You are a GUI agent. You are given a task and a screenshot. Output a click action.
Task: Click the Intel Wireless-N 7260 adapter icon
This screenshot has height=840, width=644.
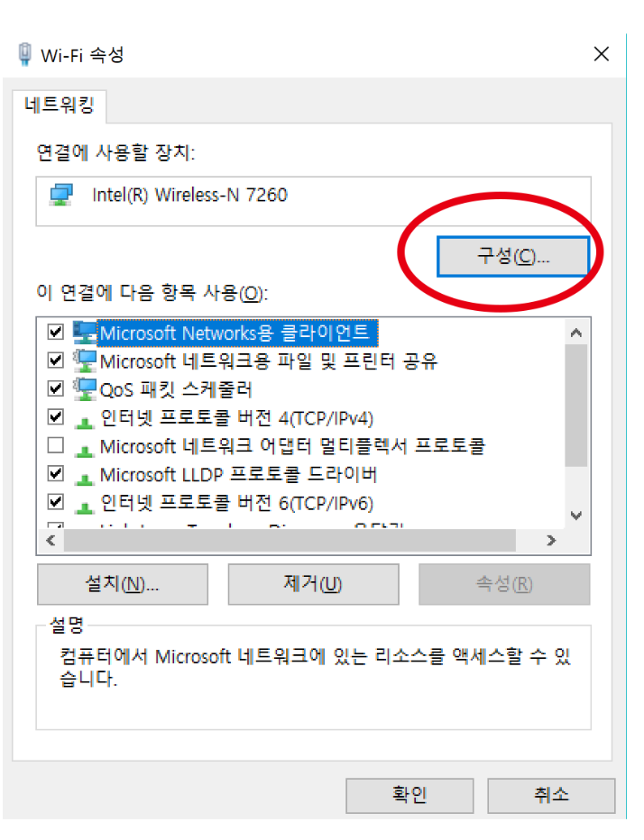tap(61, 195)
